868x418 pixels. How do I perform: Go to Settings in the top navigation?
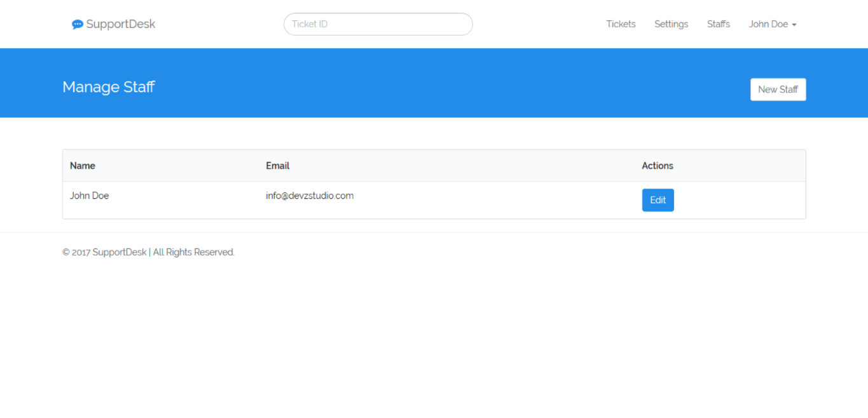click(x=671, y=24)
